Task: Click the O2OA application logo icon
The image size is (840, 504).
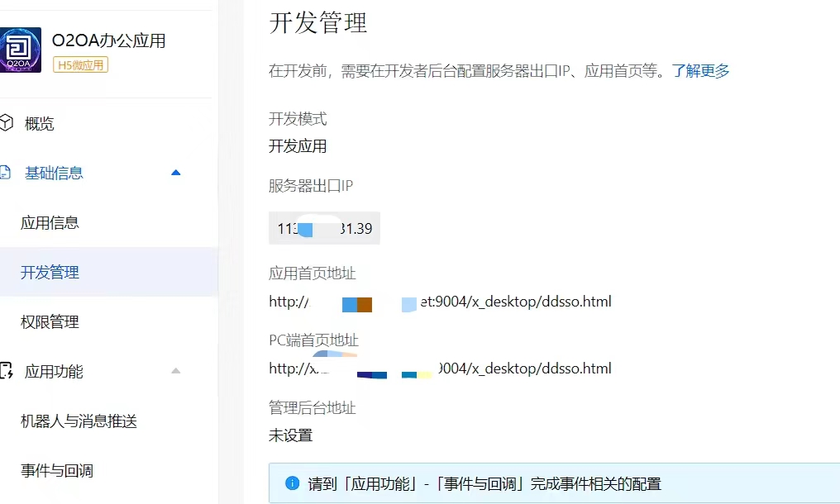Action: point(21,50)
